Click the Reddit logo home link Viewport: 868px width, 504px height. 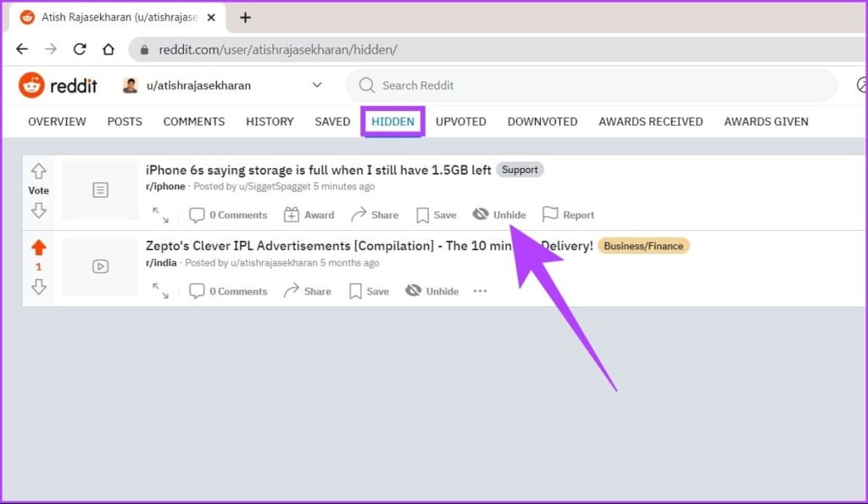[58, 86]
